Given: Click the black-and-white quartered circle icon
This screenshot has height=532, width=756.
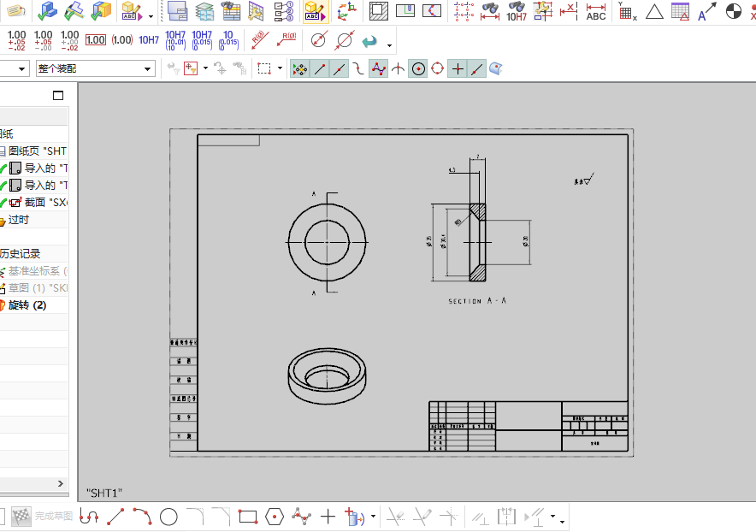Looking at the screenshot, I should click(734, 10).
